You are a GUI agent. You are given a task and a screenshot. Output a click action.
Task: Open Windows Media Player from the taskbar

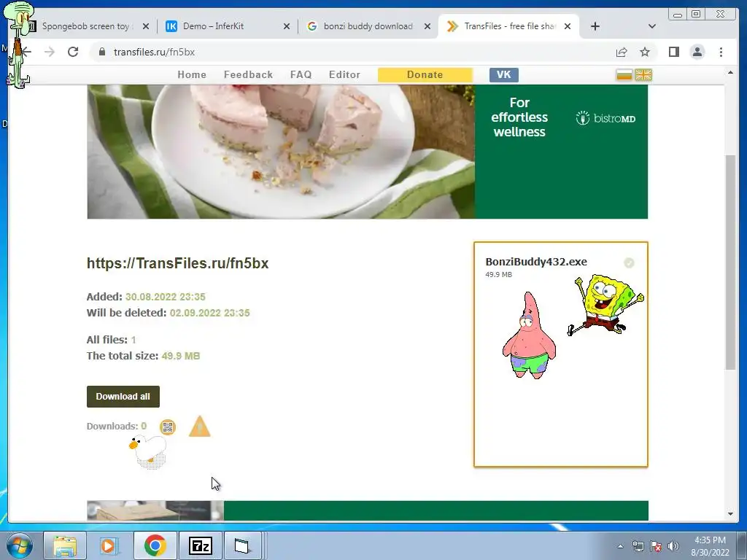pyautogui.click(x=109, y=545)
